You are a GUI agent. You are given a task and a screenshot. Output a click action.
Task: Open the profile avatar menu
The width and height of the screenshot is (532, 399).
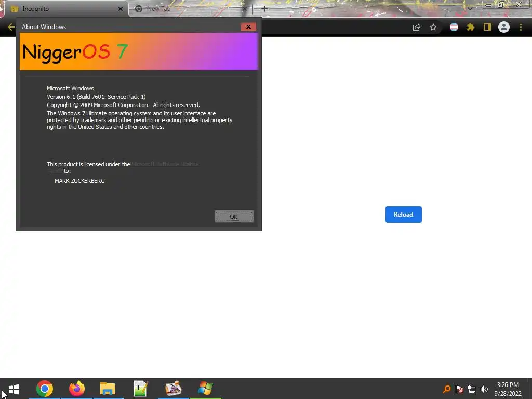coord(504,27)
